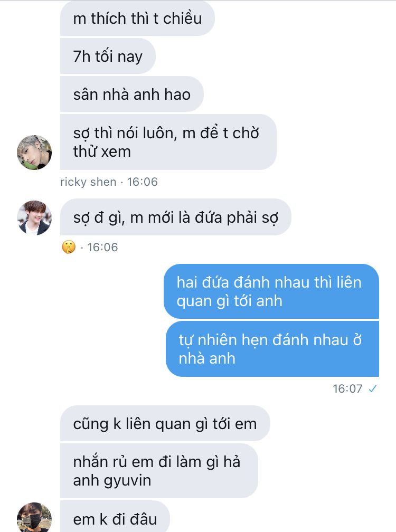Screen dimensions: 396x532
Task: Select blue message "hai đứa đánh nhau thì liên quan gì tới anh"
Action: (271, 291)
